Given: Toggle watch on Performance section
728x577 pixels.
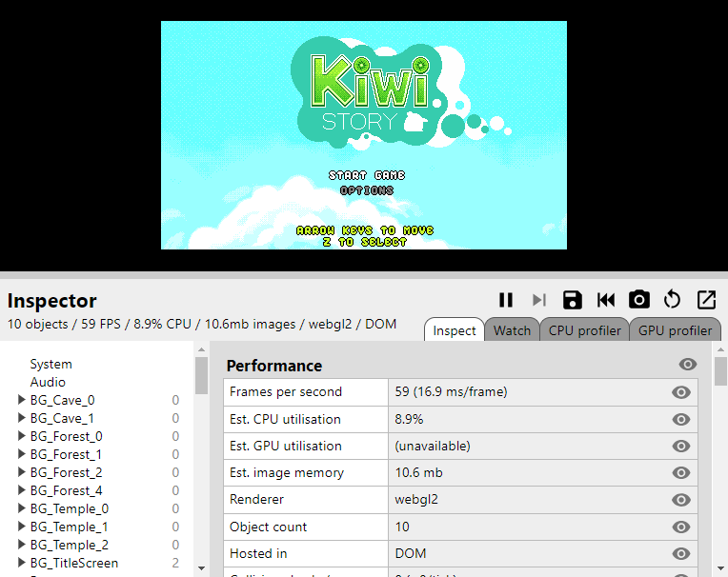Looking at the screenshot, I should (688, 365).
